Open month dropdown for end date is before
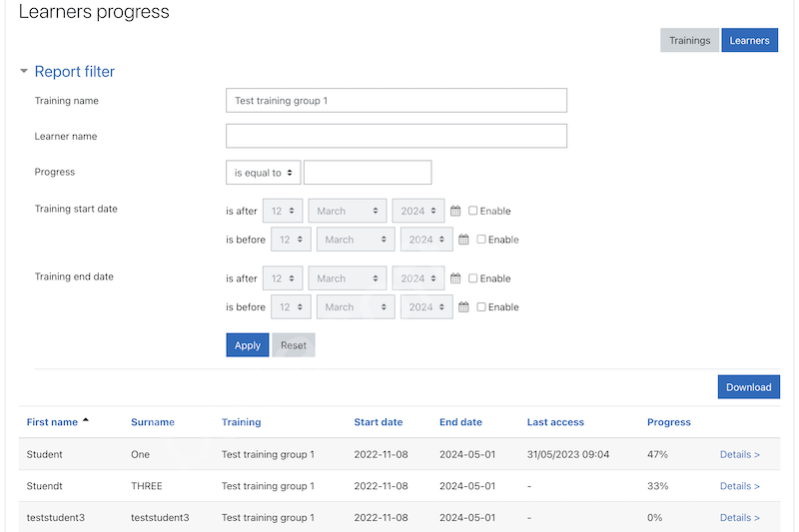The height and width of the screenshot is (532, 799). pyautogui.click(x=356, y=307)
